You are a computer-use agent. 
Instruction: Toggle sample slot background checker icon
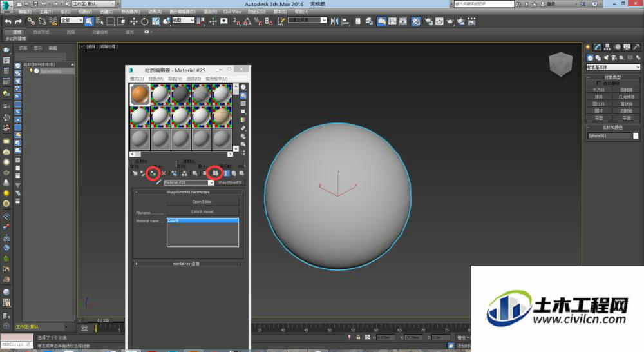point(243,104)
